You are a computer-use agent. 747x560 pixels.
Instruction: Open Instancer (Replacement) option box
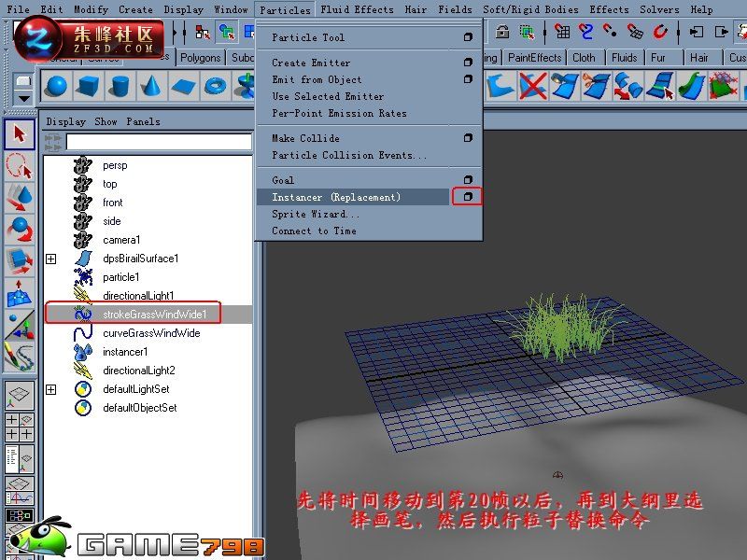[x=468, y=197]
